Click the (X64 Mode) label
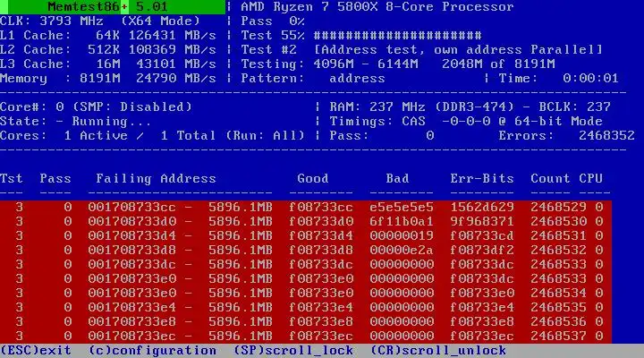The height and width of the screenshot is (358, 644). pos(160,21)
